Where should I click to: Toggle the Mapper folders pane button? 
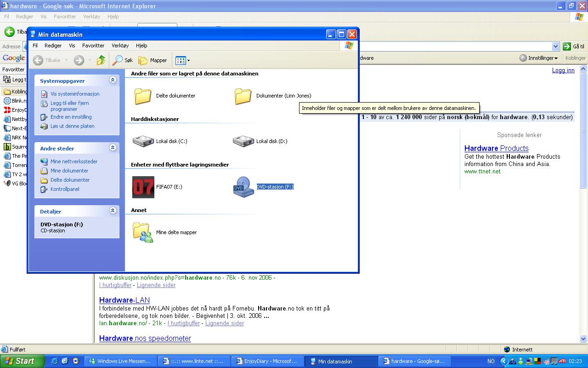[153, 60]
